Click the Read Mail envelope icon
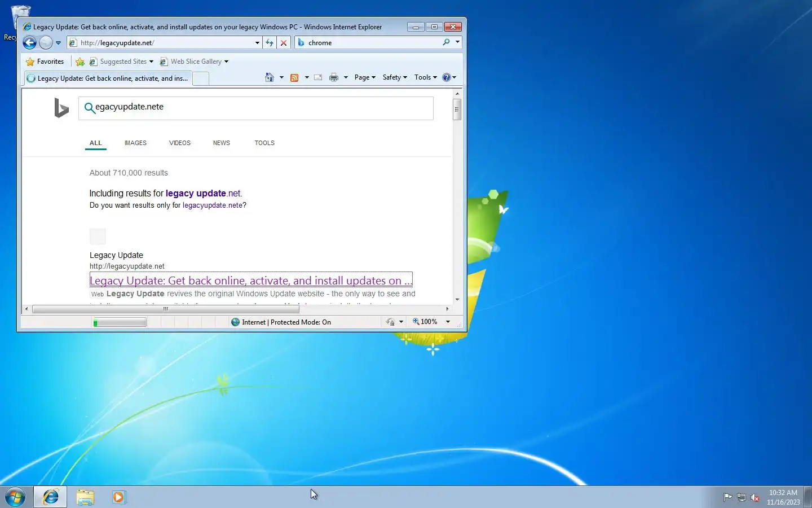This screenshot has height=508, width=812. tap(318, 77)
